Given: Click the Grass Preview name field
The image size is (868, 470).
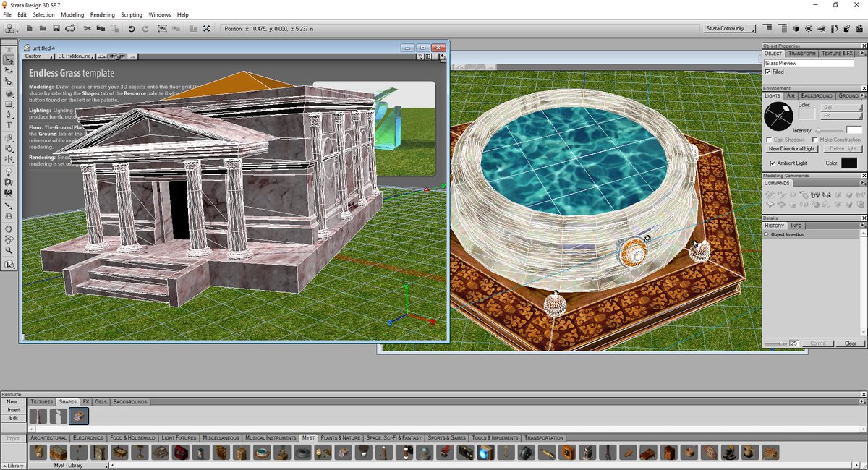Looking at the screenshot, I should 809,63.
